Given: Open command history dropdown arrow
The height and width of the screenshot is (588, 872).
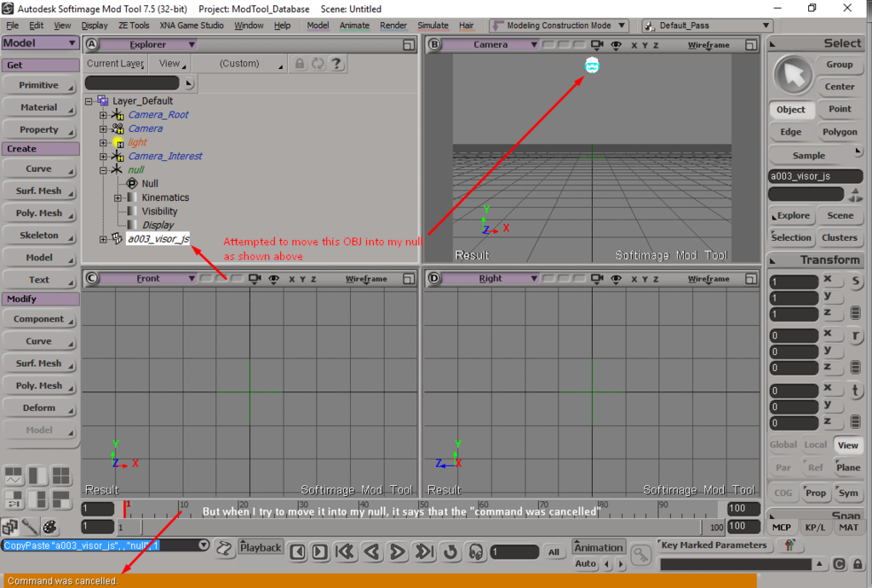Looking at the screenshot, I should click(204, 545).
